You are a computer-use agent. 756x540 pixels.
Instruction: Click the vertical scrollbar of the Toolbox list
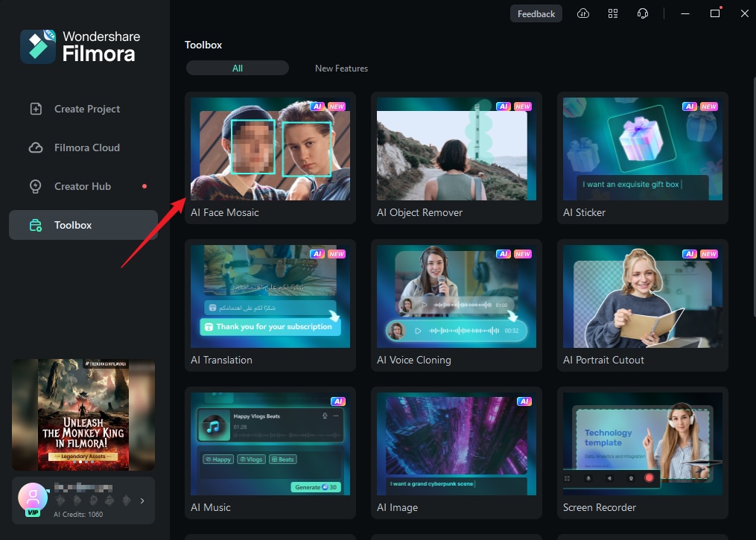(x=754, y=197)
